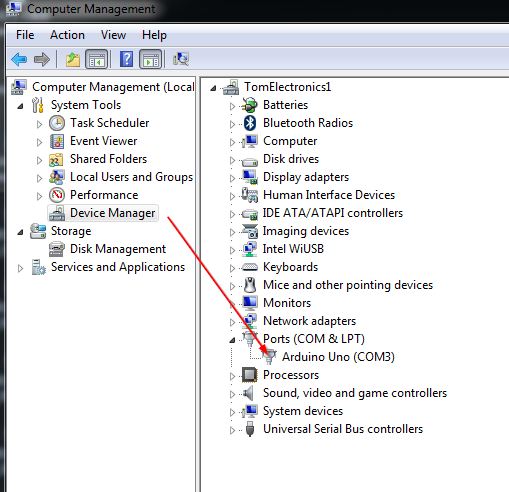Collapse the Ports (COM & LPT) node
The image size is (509, 492).
(232, 340)
